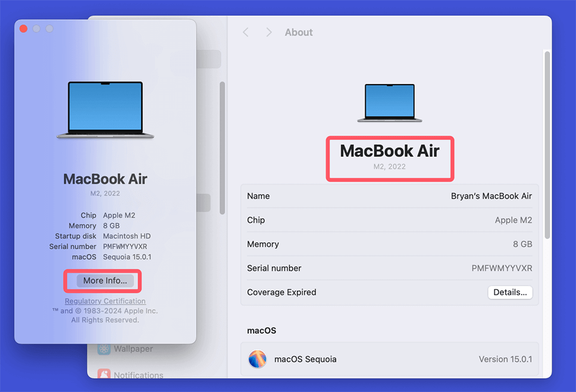This screenshot has width=576, height=392.
Task: Click the Notifications bell icon in sidebar
Action: [x=104, y=375]
